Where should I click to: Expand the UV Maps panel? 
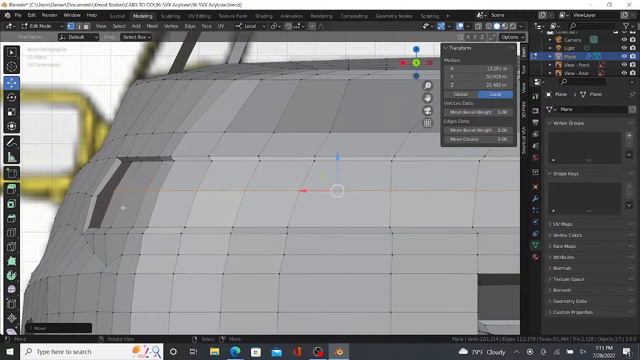549,224
